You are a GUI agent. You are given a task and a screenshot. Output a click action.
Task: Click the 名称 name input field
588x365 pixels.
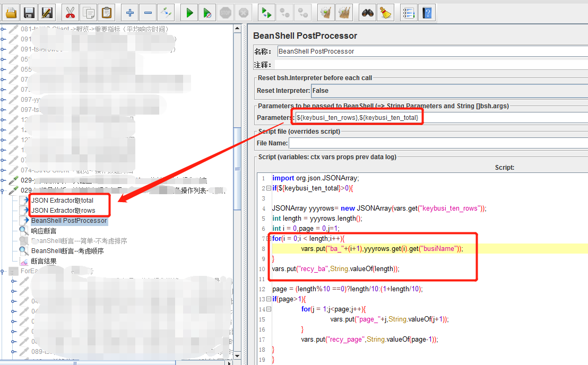pyautogui.click(x=433, y=51)
